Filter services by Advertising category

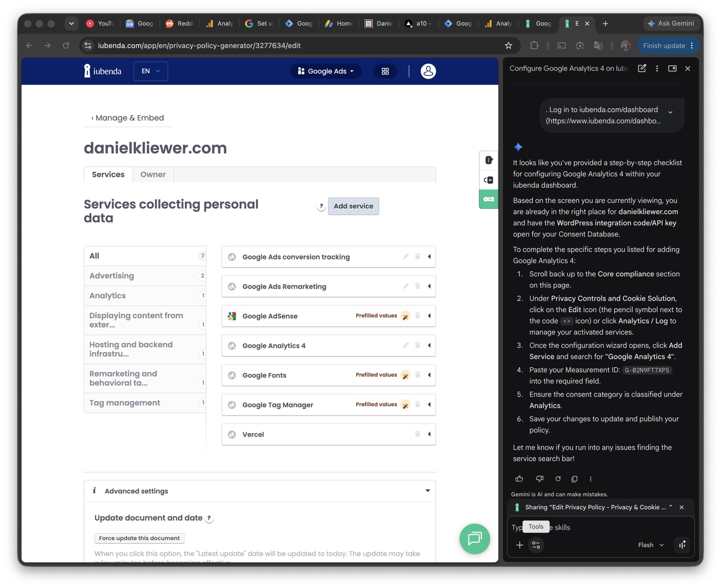[x=145, y=276]
